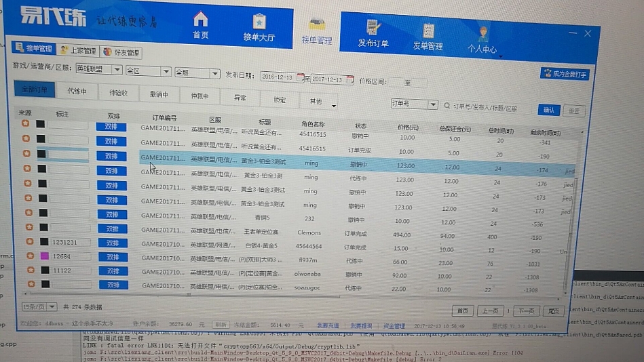644x362 pixels.
Task: Click the 确认 search button
Action: [549, 110]
